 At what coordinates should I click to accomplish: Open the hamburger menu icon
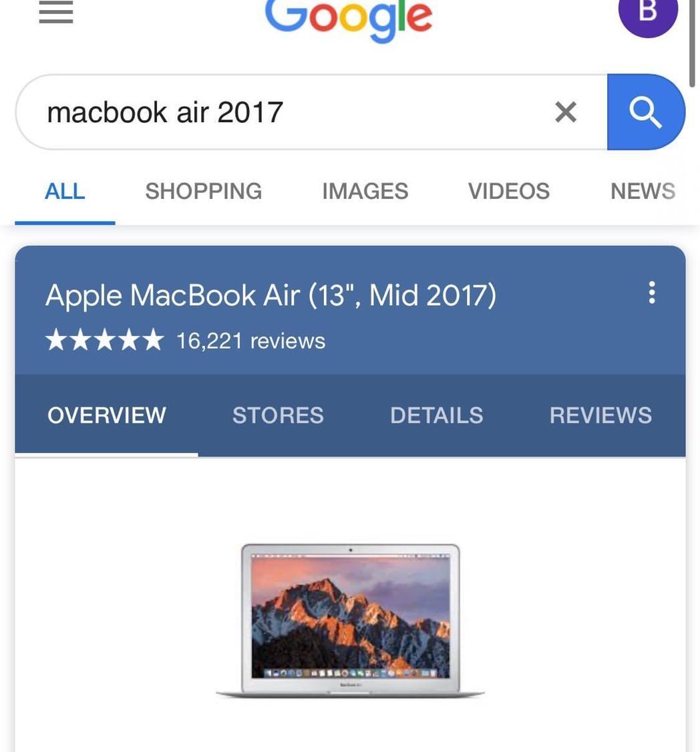tap(55, 11)
